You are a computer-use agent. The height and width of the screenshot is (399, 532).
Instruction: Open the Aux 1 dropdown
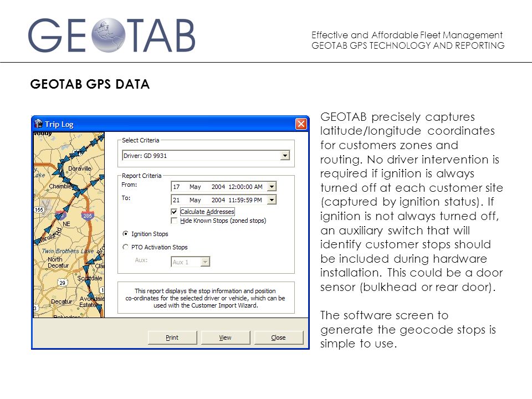point(205,262)
